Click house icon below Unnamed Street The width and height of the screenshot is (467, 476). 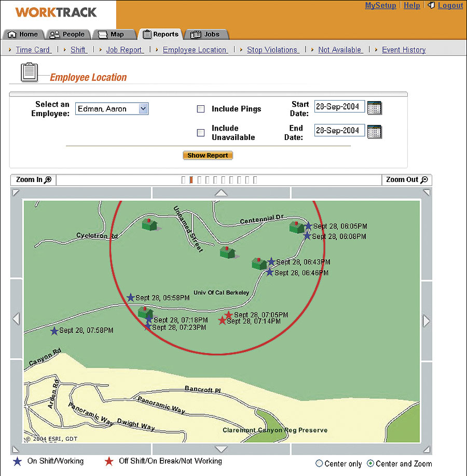tap(228, 253)
